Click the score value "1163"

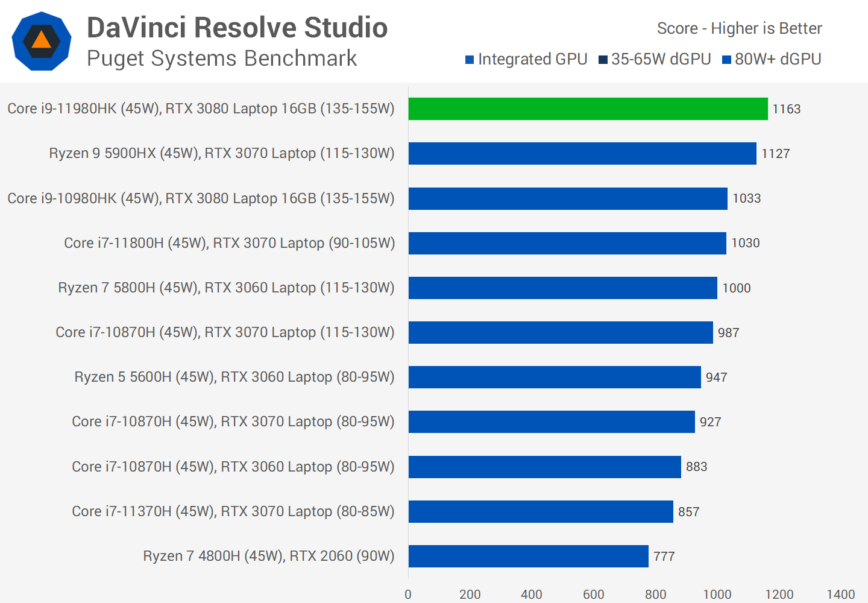coord(787,109)
